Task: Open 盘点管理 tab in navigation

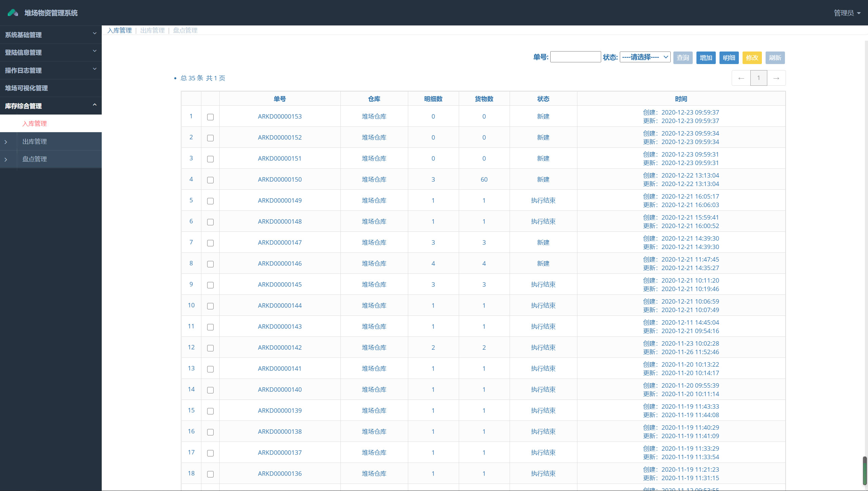Action: click(x=33, y=159)
